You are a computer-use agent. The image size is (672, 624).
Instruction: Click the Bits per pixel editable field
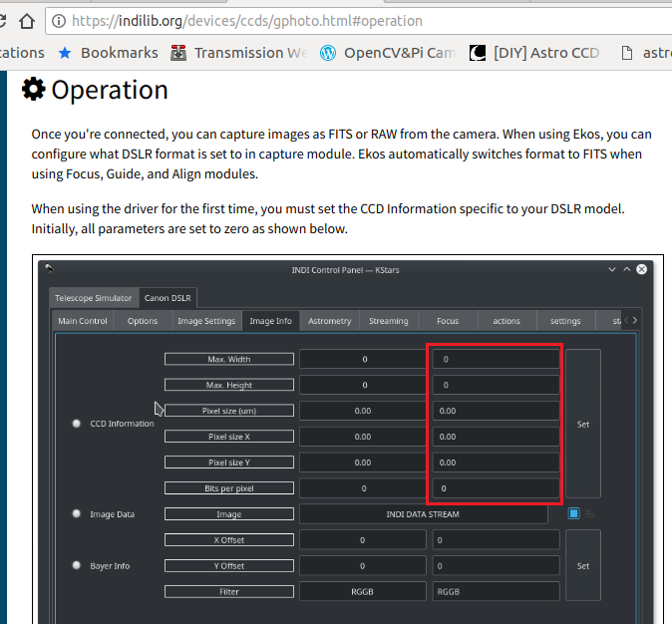[x=496, y=488]
